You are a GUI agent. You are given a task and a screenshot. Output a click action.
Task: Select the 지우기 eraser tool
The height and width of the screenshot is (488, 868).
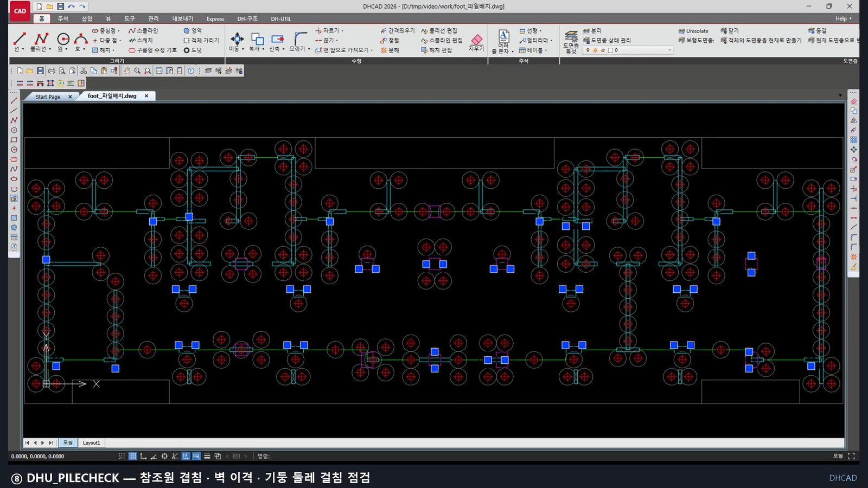pos(476,42)
